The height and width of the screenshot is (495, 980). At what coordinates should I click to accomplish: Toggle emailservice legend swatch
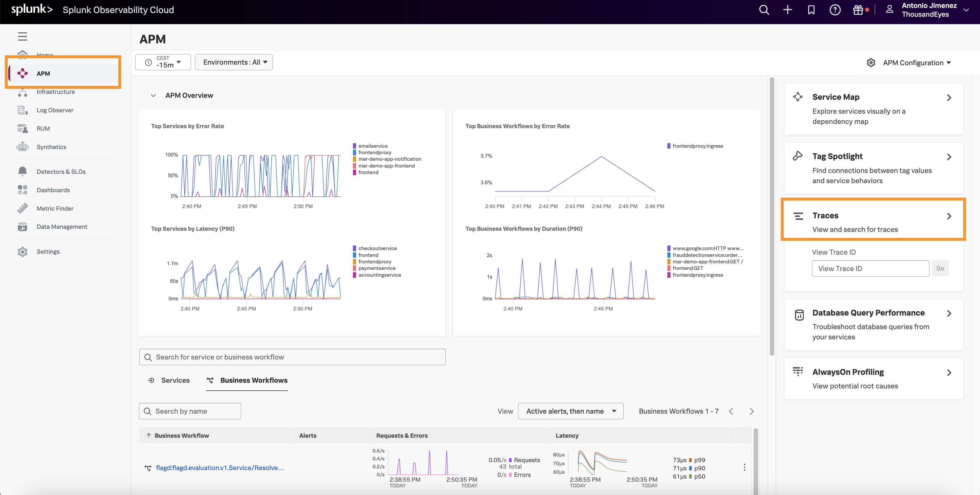click(x=355, y=146)
